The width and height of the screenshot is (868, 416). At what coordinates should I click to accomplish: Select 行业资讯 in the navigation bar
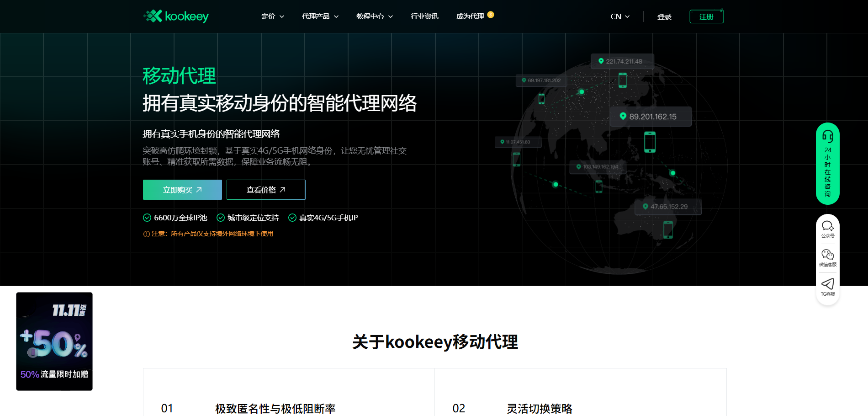tap(424, 16)
